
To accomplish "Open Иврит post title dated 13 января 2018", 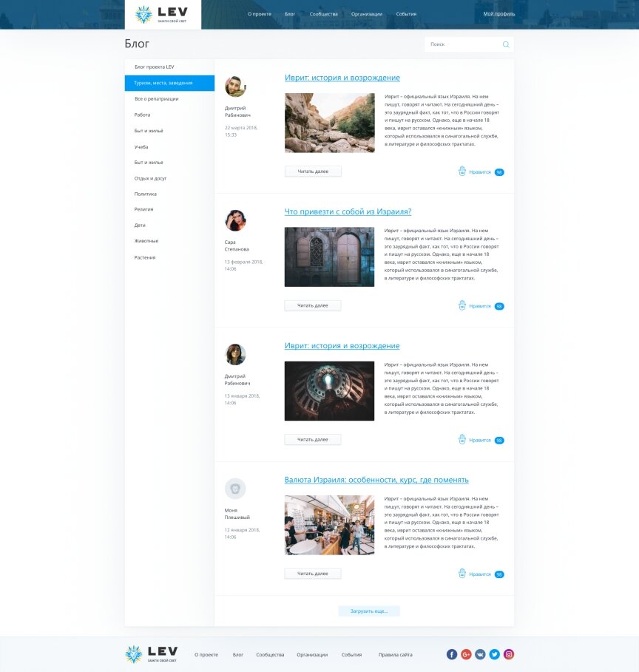I will click(342, 346).
